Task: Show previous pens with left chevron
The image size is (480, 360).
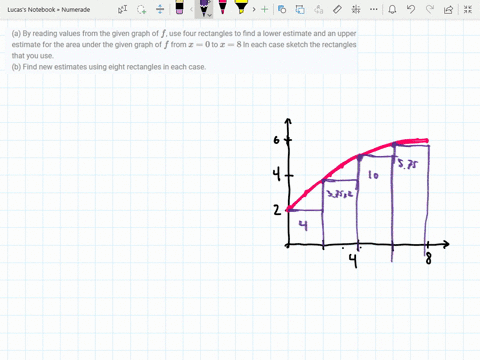Action: coord(191,9)
